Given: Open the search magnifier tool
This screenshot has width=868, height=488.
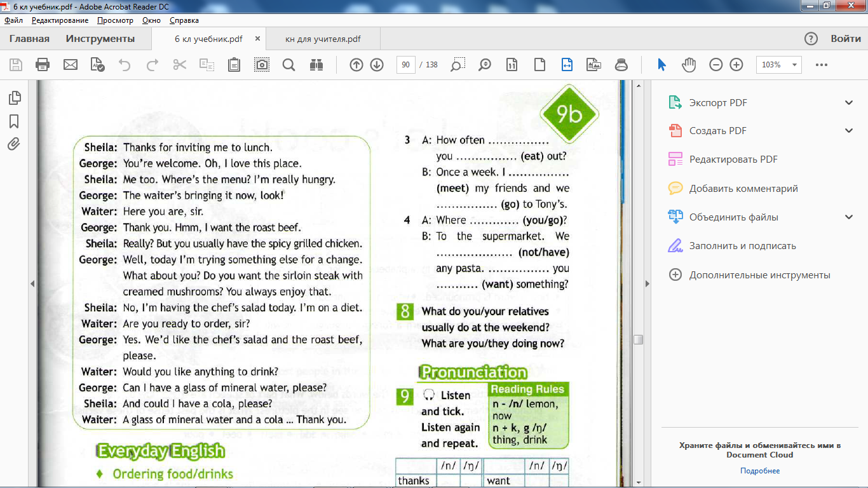Looking at the screenshot, I should [288, 65].
